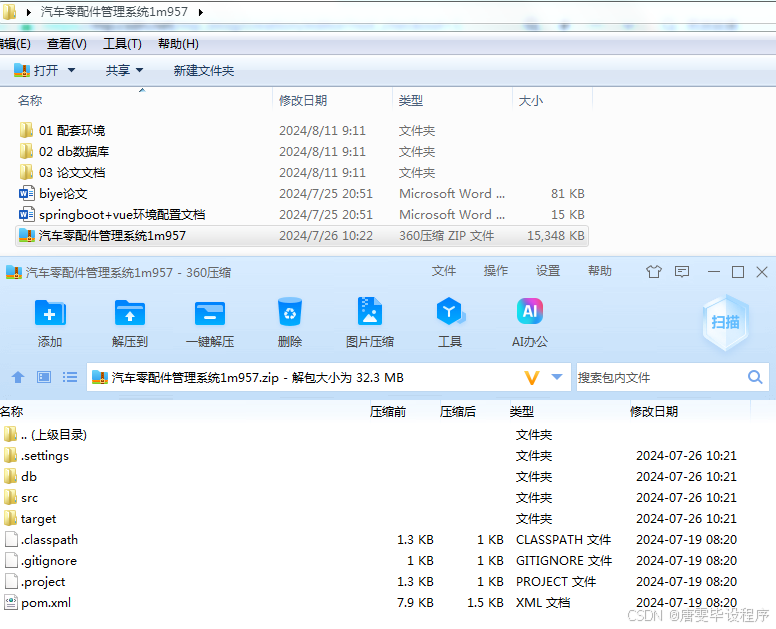Open the 查看(V) menu in Explorer
Viewport: 776px width, 629px height.
click(x=66, y=44)
